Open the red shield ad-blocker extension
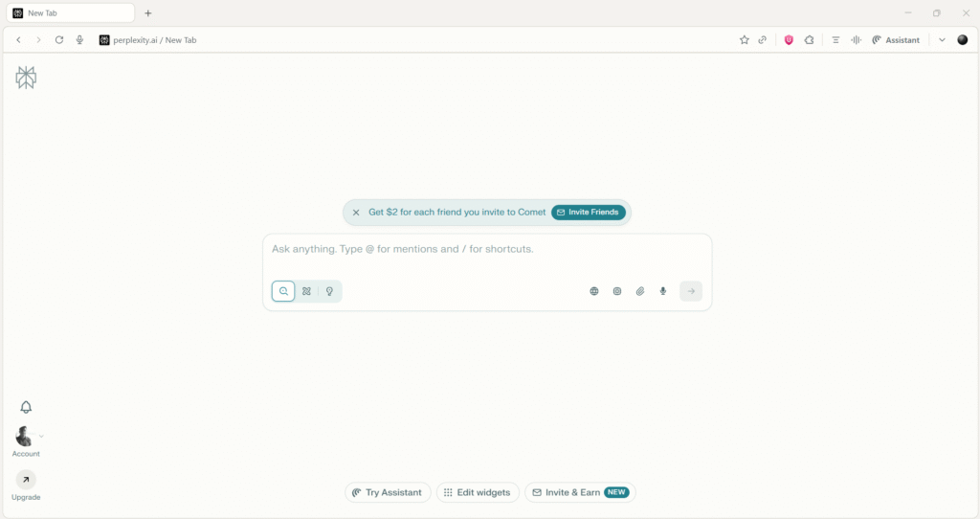The width and height of the screenshot is (980, 519). [x=789, y=40]
